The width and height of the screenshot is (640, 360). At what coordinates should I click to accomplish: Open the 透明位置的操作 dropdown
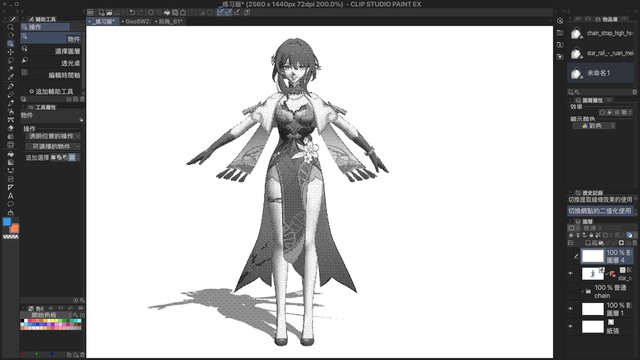53,136
